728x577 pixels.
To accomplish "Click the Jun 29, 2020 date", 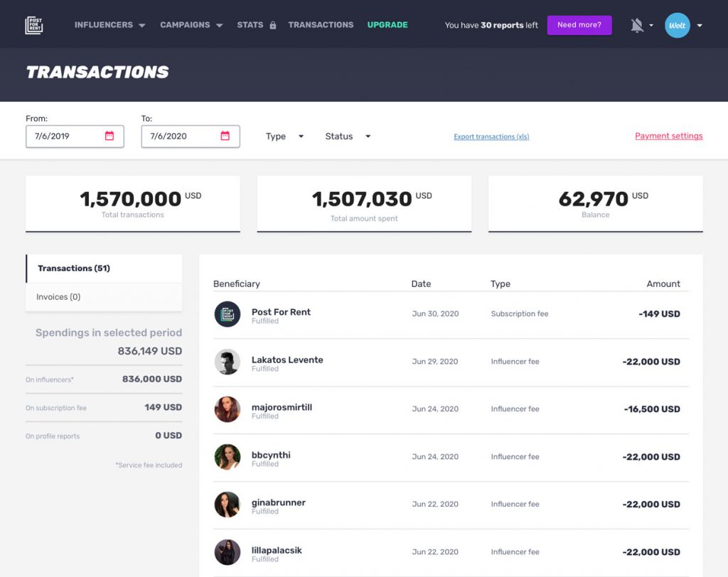I will pos(435,361).
